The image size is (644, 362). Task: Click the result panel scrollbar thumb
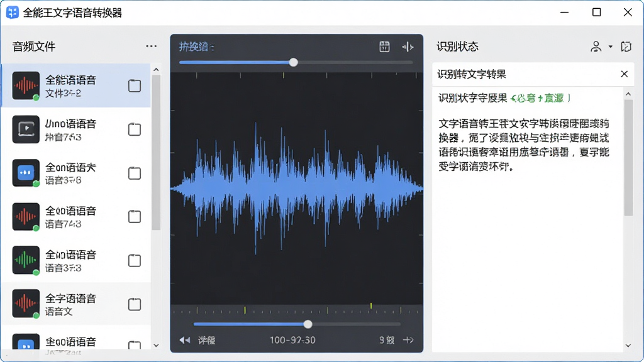tap(628, 158)
